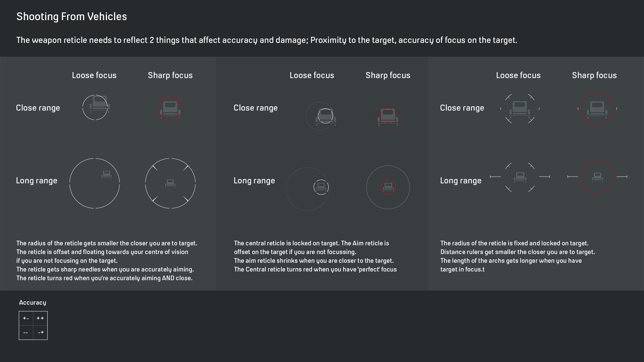Click the 'Shooting From Vehicles' title

(72, 16)
